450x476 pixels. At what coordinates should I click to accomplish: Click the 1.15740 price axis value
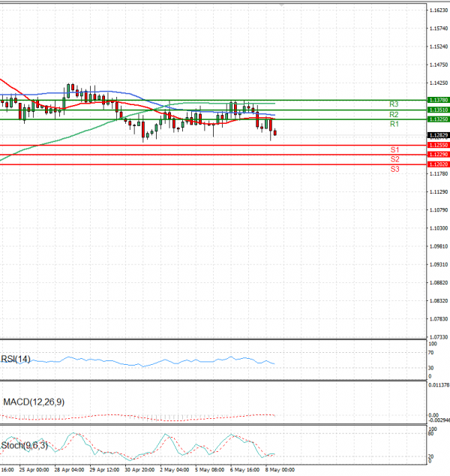[x=439, y=29]
